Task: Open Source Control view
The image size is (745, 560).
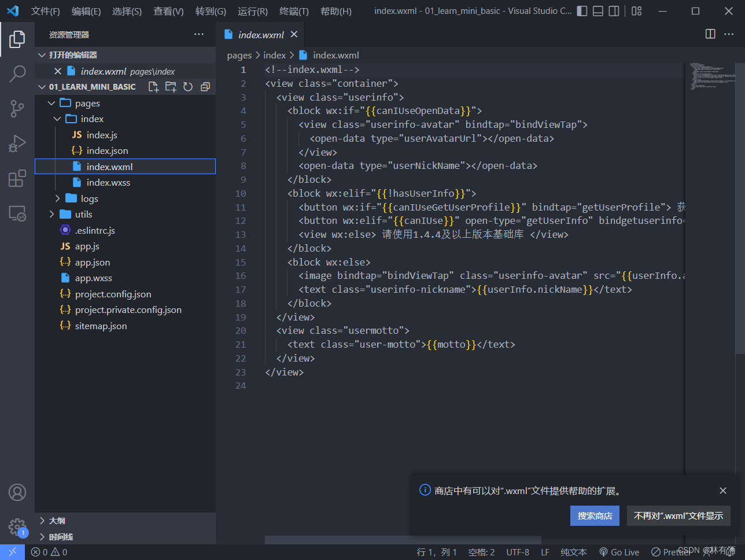Action: click(x=17, y=109)
